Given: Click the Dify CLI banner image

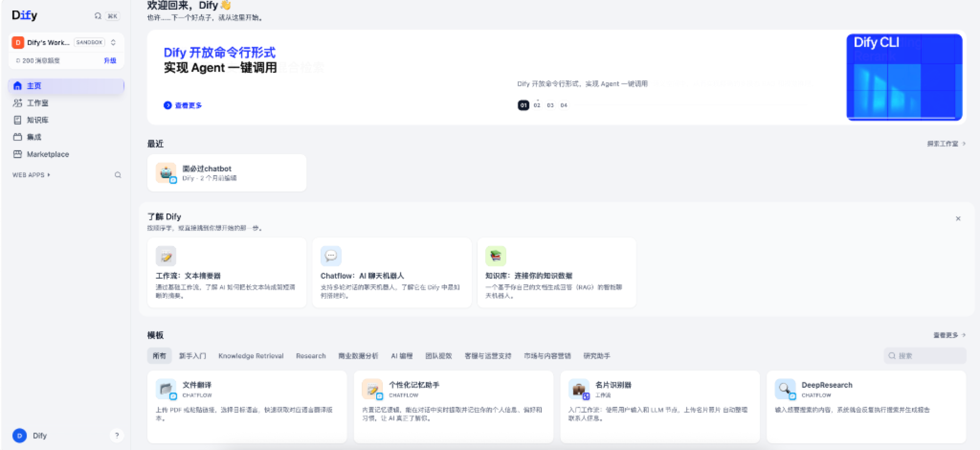Looking at the screenshot, I should 904,77.
